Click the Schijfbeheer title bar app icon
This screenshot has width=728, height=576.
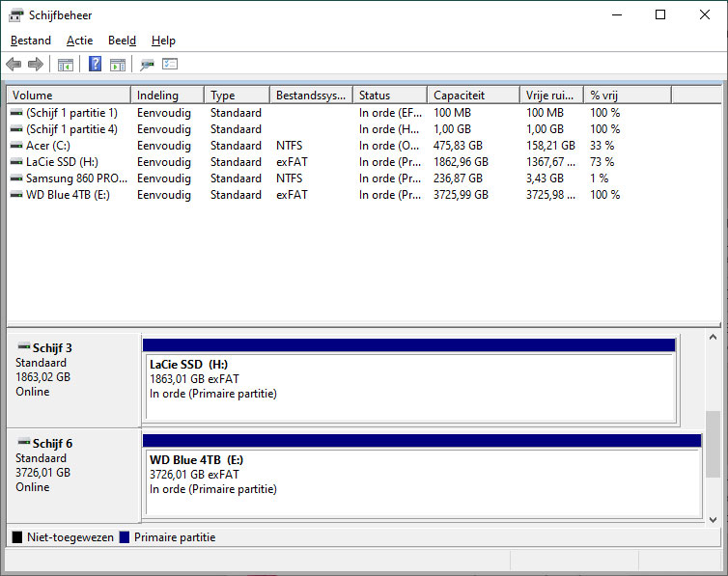coord(15,15)
